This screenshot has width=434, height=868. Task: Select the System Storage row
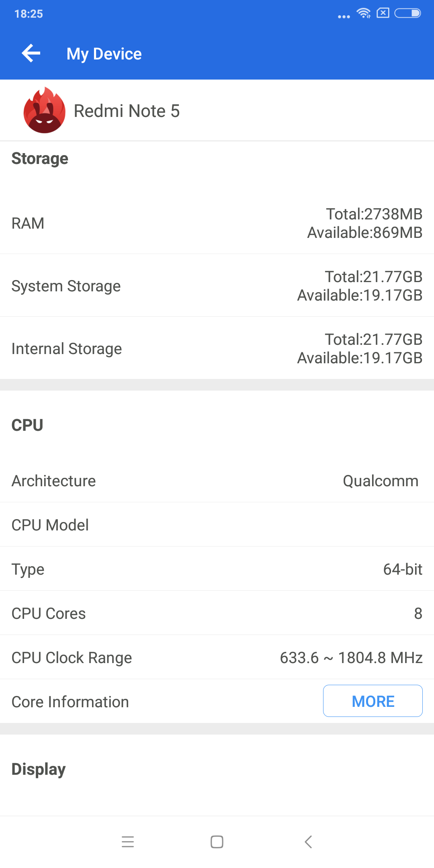tap(217, 286)
